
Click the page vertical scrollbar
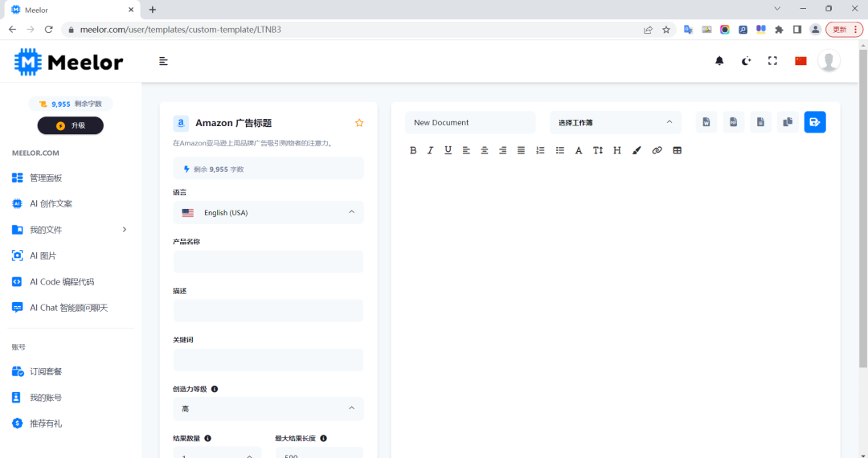point(863,208)
